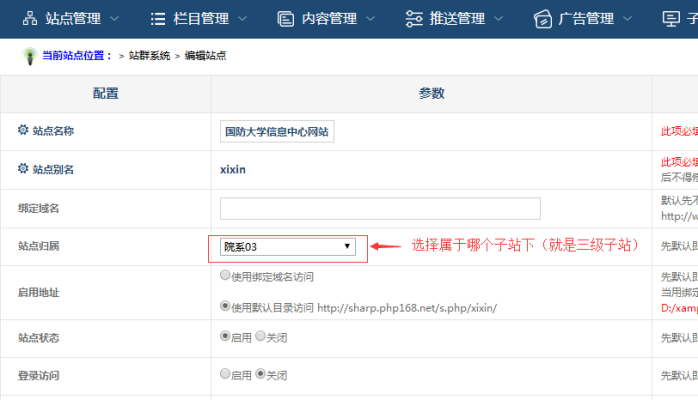Viewport: 698px width, 401px height.
Task: Expand the 内容管理 menu chevron
Action: click(371, 18)
